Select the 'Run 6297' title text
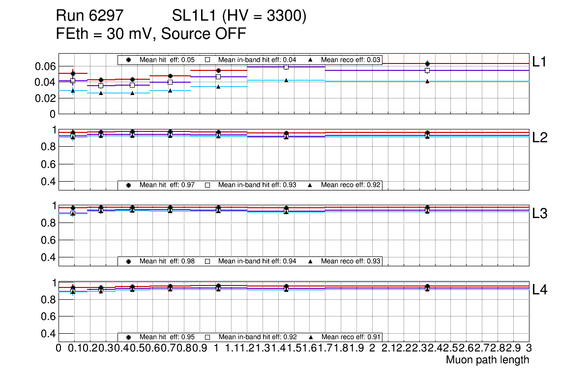 click(x=89, y=16)
